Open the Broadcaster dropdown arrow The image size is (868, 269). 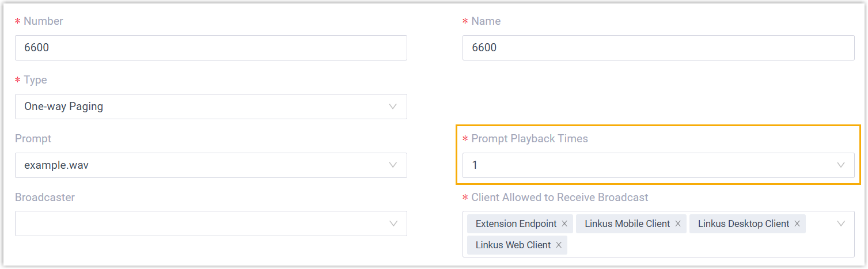pyautogui.click(x=393, y=224)
